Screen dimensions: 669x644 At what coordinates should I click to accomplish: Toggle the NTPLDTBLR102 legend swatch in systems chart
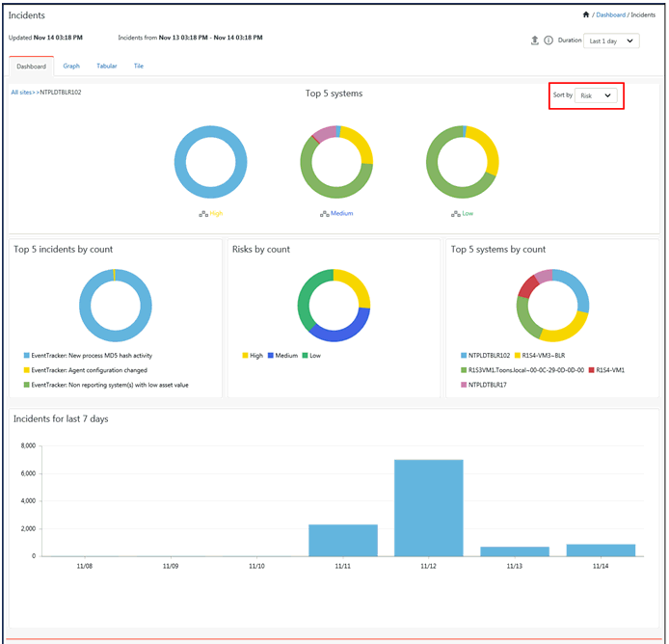(463, 356)
